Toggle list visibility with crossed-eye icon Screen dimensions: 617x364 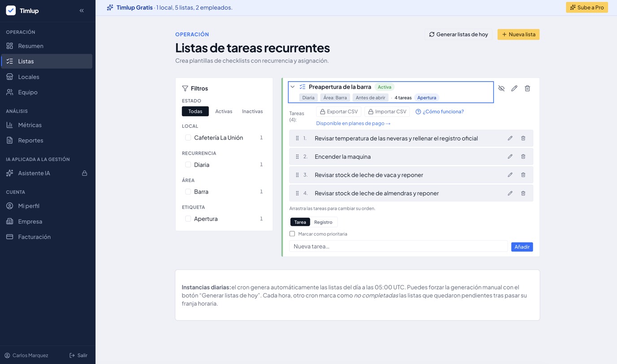501,88
